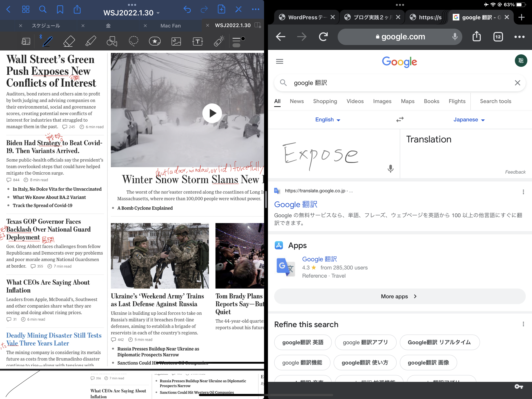Open the Images search tab
The width and height of the screenshot is (532, 399).
tap(382, 101)
